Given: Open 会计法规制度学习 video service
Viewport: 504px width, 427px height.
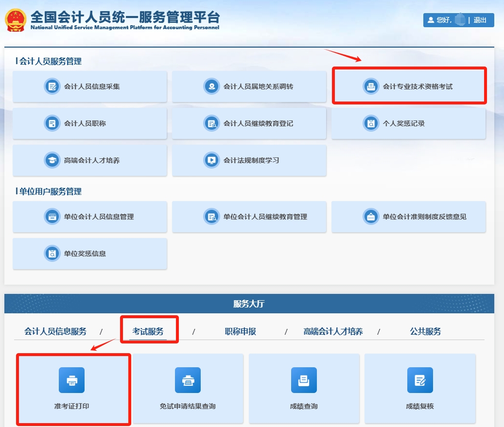Looking at the screenshot, I should [249, 160].
